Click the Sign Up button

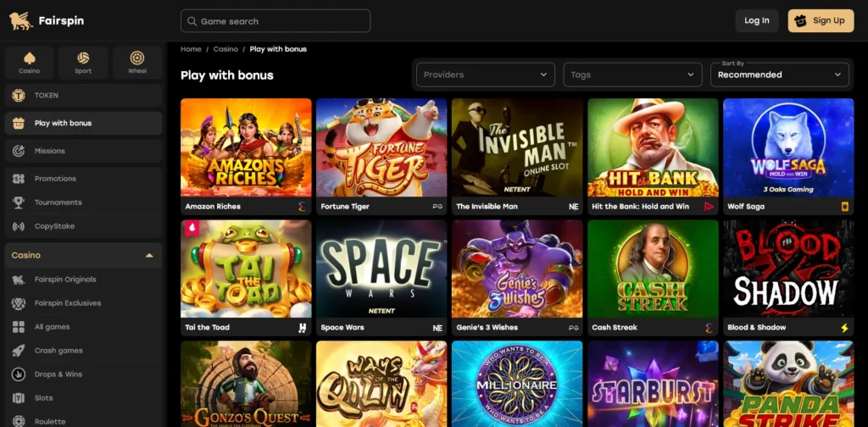point(821,20)
